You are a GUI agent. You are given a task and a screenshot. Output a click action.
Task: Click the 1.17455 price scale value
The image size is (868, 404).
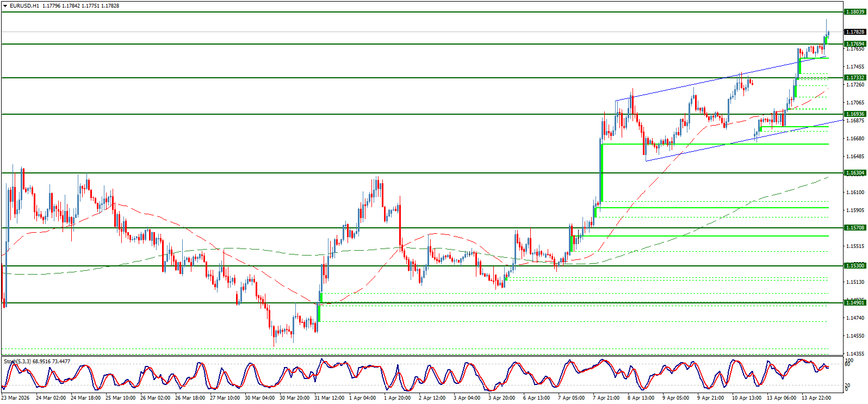(x=854, y=67)
